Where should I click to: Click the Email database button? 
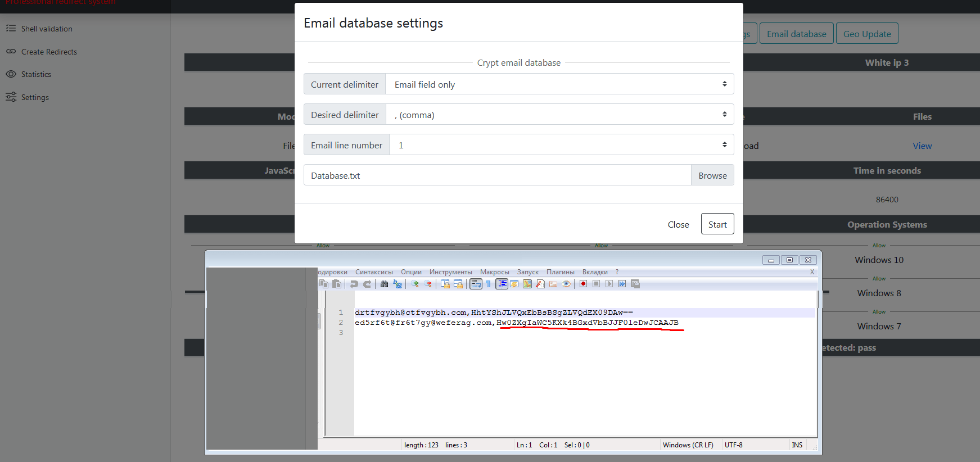coord(796,33)
